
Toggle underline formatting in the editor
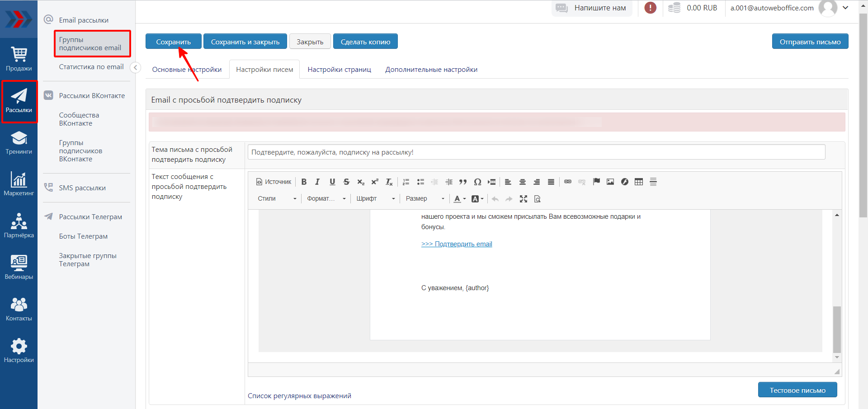(332, 182)
